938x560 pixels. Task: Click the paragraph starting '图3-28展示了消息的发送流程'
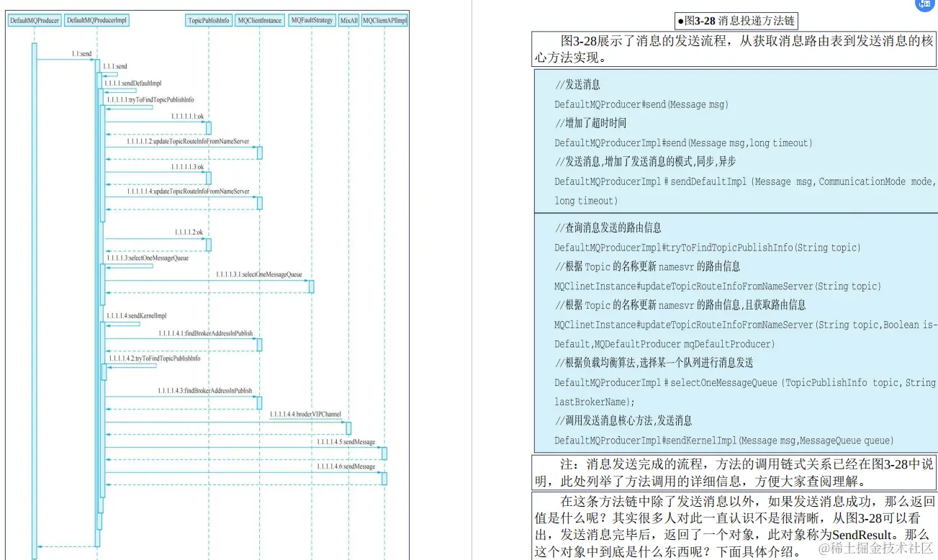click(734, 49)
